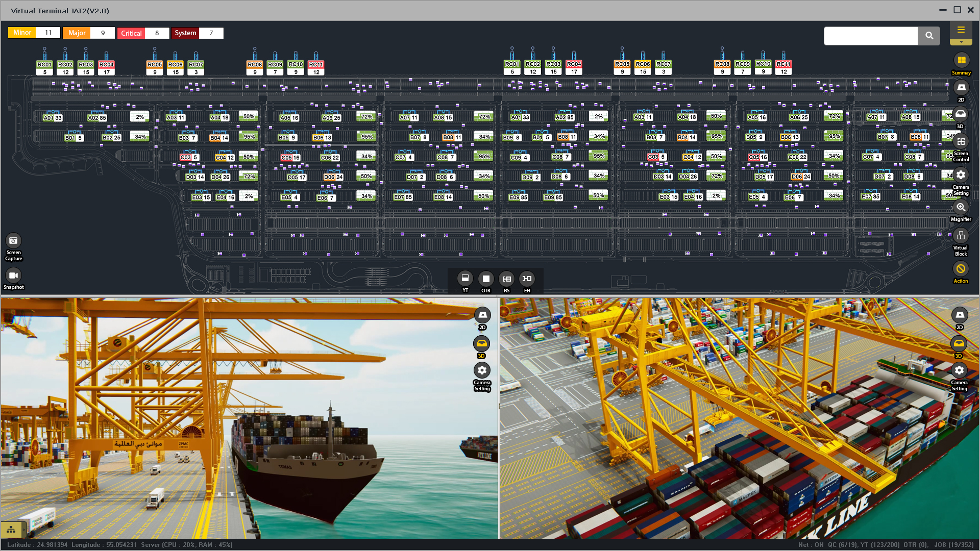Viewport: 980px width, 551px height.
Task: Take a Screen Capture
Action: point(13,241)
